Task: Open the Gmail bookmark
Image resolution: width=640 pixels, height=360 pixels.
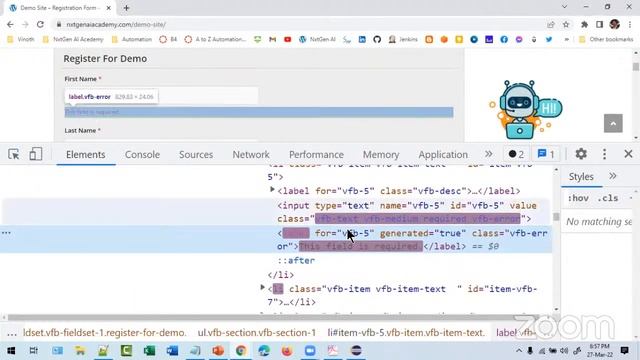Action: pyautogui.click(x=273, y=39)
